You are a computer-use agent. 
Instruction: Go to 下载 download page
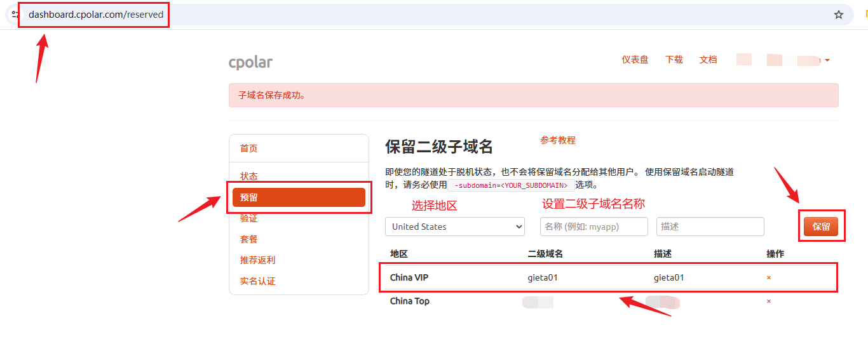coord(674,60)
